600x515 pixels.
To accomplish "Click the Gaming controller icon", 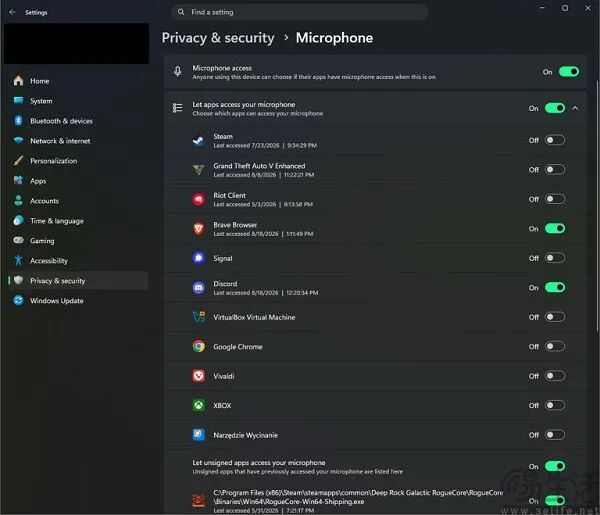I will [18, 240].
